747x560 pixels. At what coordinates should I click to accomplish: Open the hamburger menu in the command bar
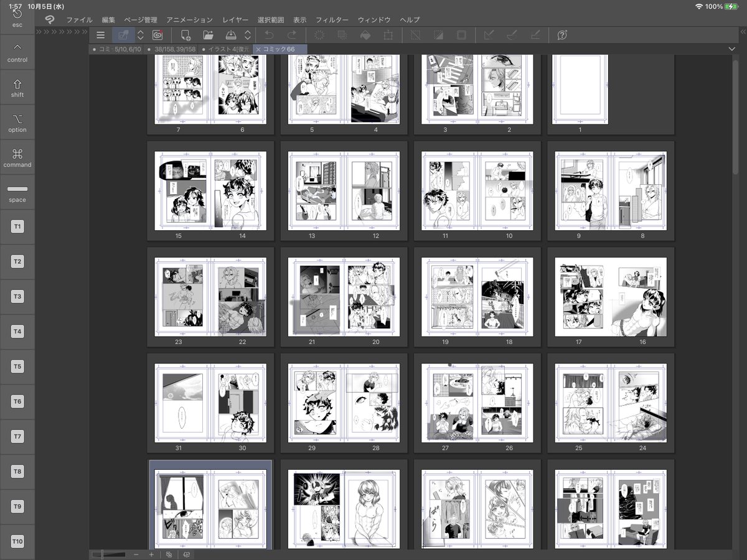[100, 35]
